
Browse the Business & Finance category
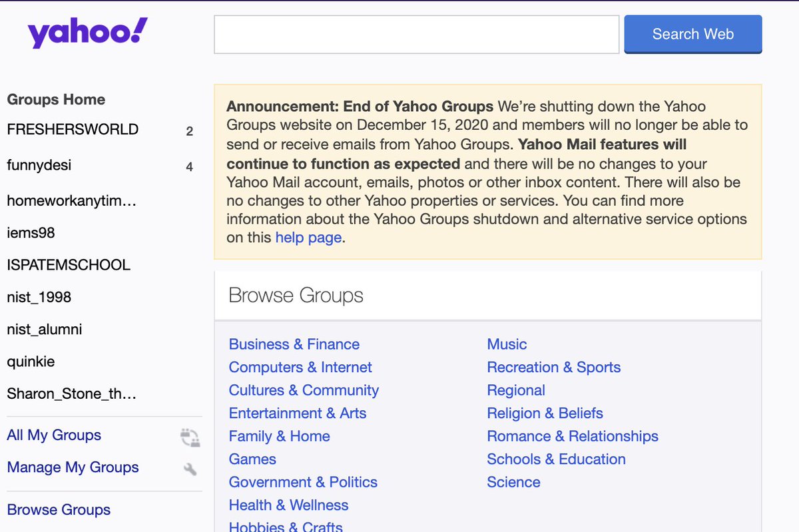point(294,344)
